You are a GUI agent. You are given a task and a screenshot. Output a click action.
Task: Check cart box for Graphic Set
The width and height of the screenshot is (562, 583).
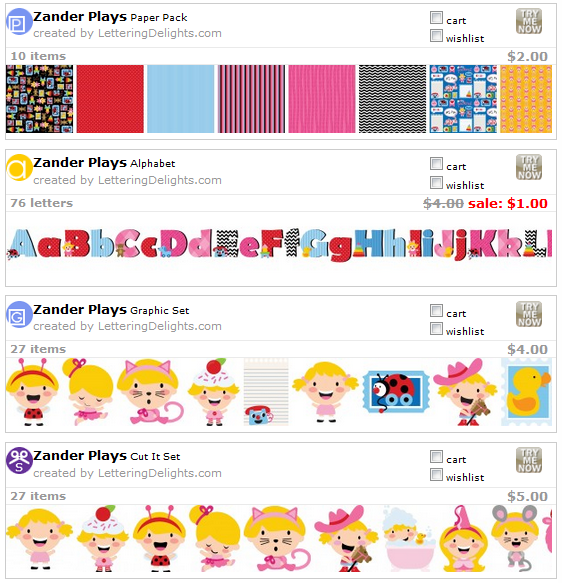coord(436,310)
